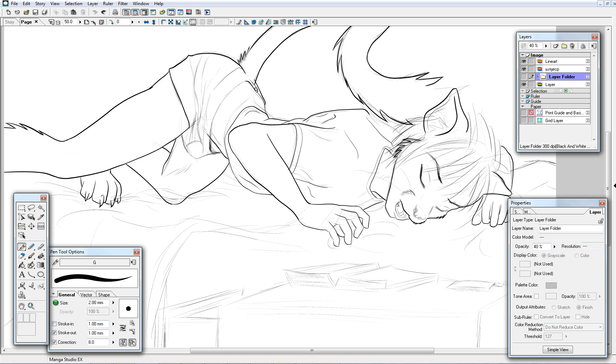Click the zoom percentage field showing 50.0
The image size is (616, 364).
click(x=70, y=22)
